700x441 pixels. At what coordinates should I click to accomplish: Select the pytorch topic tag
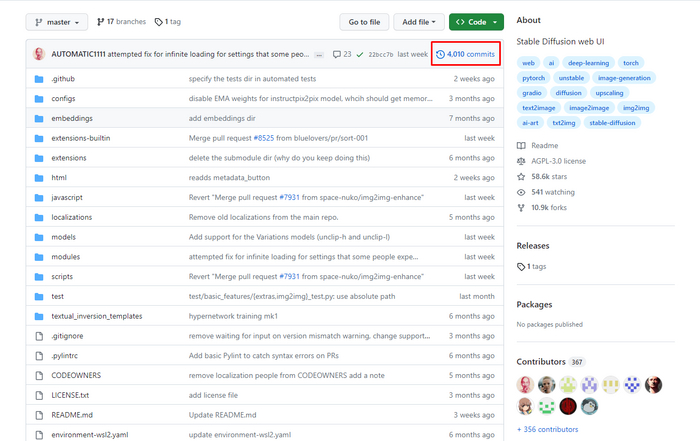pyautogui.click(x=533, y=78)
